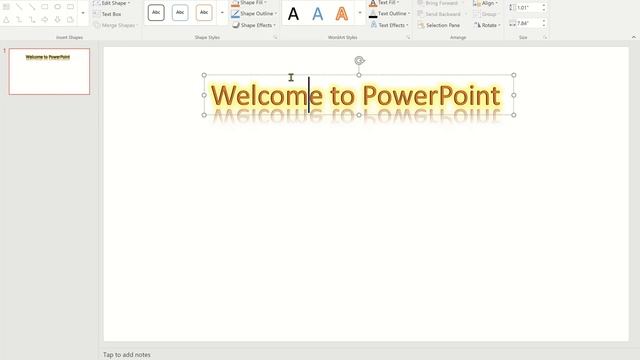Apply the black fill WordArt style
Viewport: 640px width, 360px height.
click(293, 14)
